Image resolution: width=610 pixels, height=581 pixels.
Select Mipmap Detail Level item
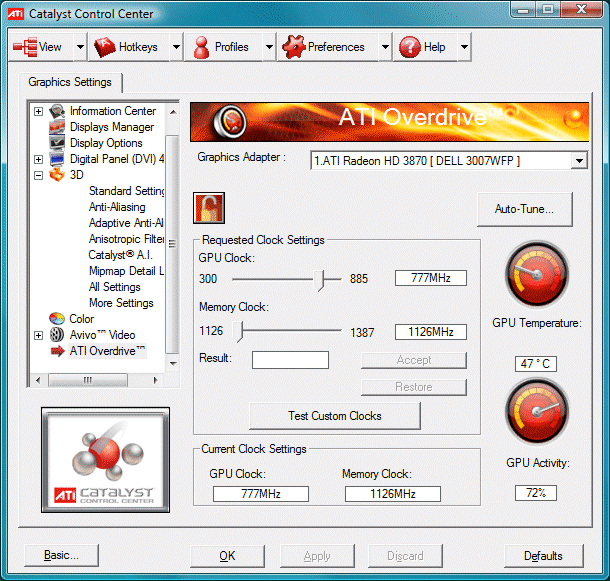(126, 271)
